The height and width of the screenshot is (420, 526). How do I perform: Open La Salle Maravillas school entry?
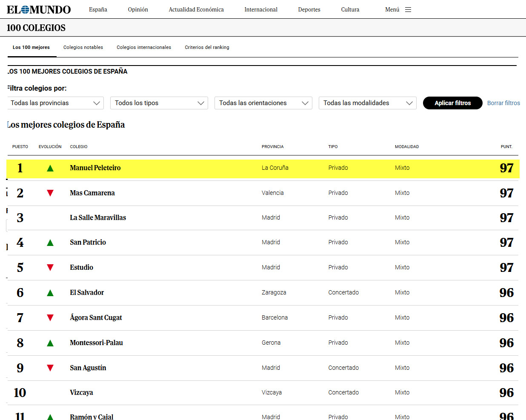pos(98,217)
